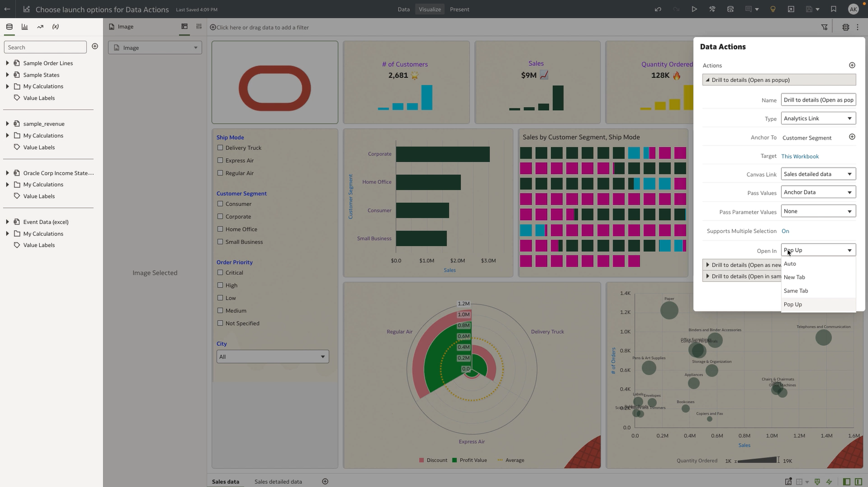868x487 pixels.
Task: Select the Visualizations panel bar-chart icon
Action: click(x=25, y=26)
